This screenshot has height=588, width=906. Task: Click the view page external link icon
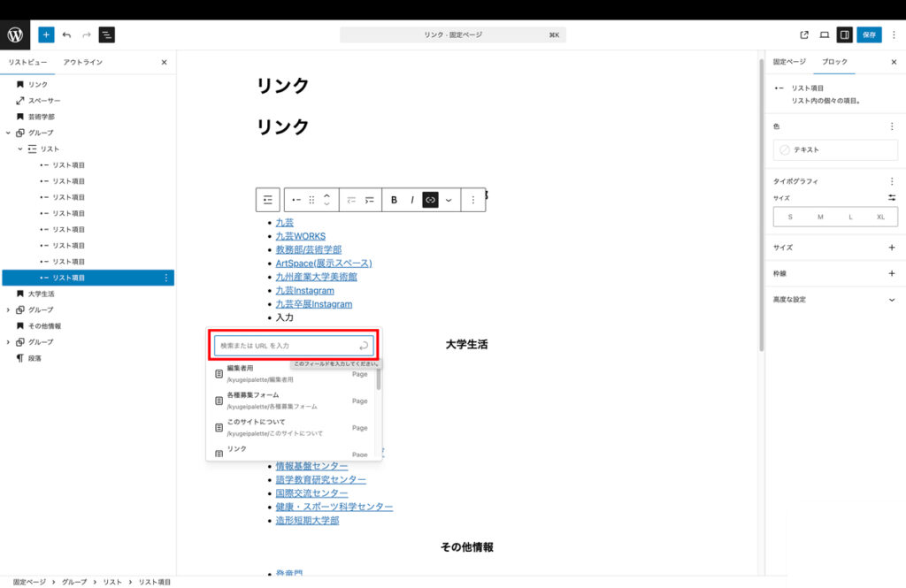[x=804, y=34]
